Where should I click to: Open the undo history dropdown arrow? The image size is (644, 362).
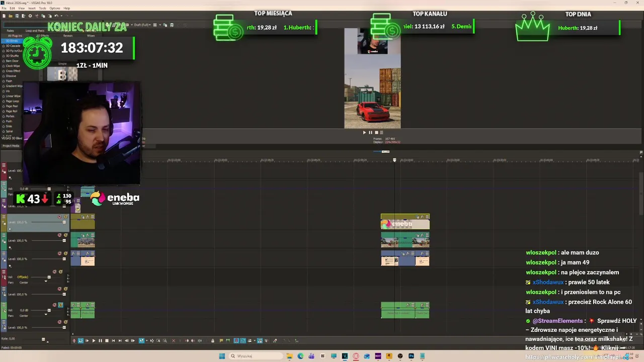61,16
